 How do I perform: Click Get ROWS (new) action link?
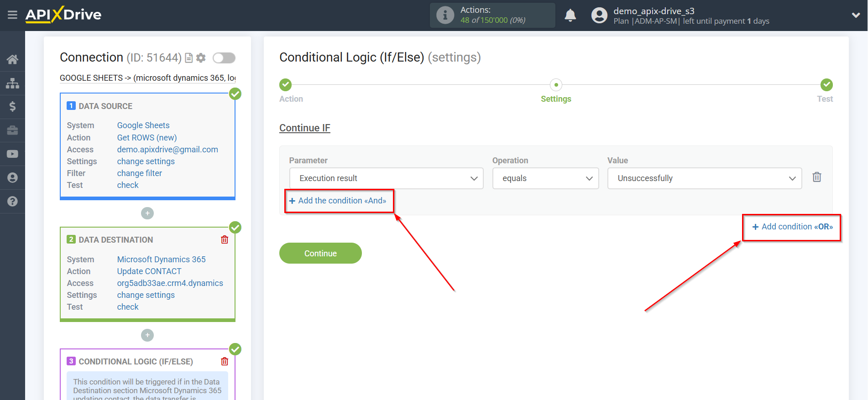click(147, 137)
